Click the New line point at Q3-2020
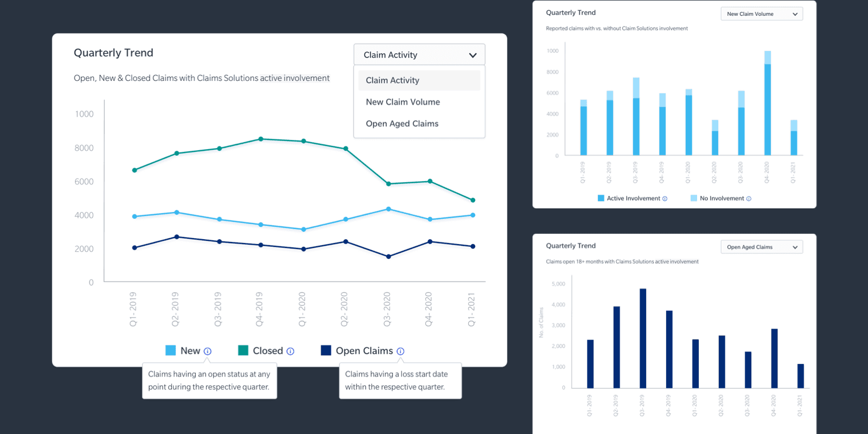The image size is (868, 434). point(388,209)
